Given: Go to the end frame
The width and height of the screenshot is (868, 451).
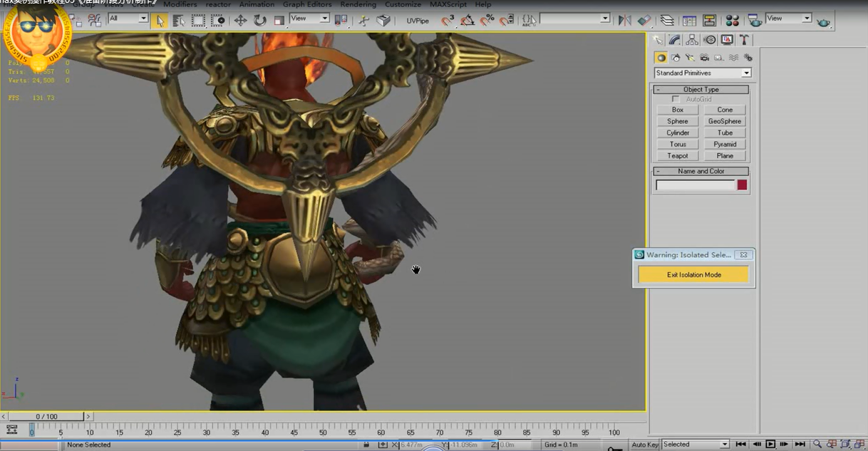Looking at the screenshot, I should click(800, 445).
